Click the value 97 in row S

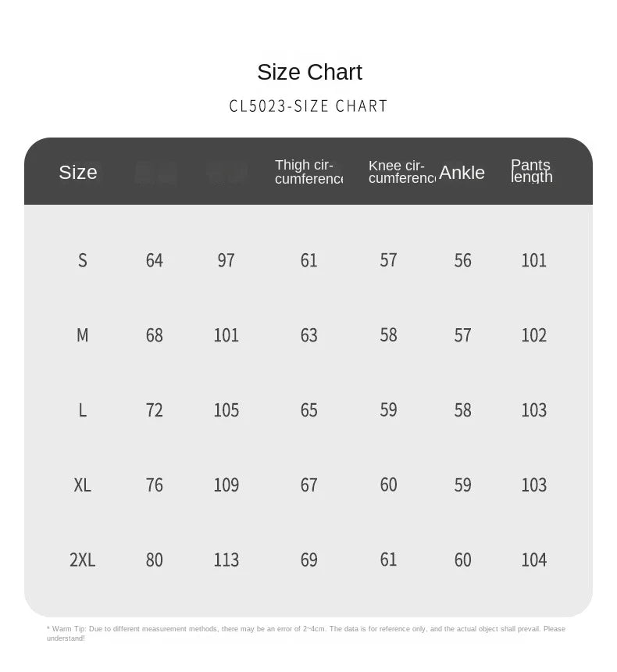pyautogui.click(x=226, y=260)
